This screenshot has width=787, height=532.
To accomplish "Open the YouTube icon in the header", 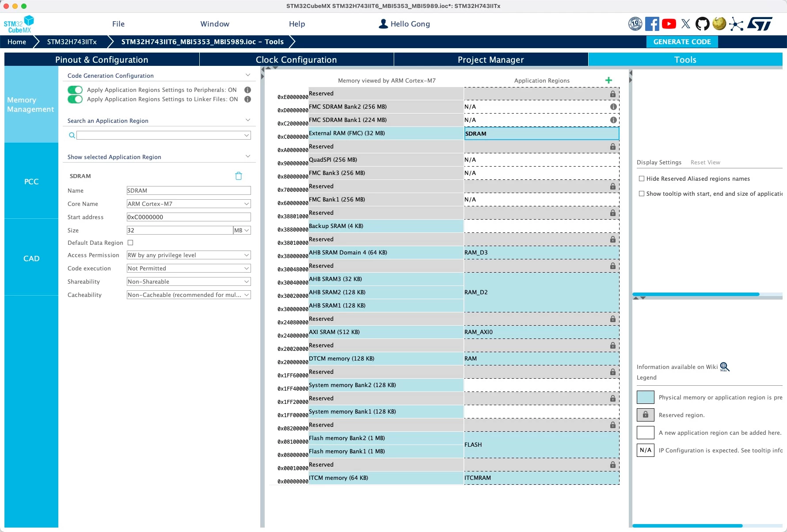I will coord(669,24).
